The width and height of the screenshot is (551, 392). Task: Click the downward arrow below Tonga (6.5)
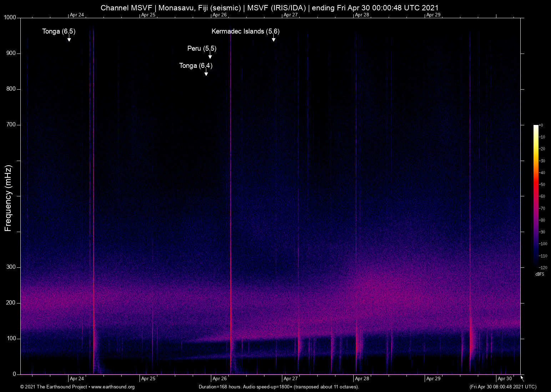coord(69,39)
